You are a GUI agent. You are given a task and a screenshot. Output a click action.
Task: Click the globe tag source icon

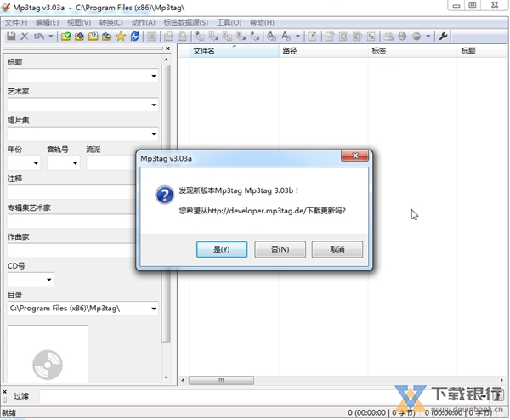click(x=402, y=36)
